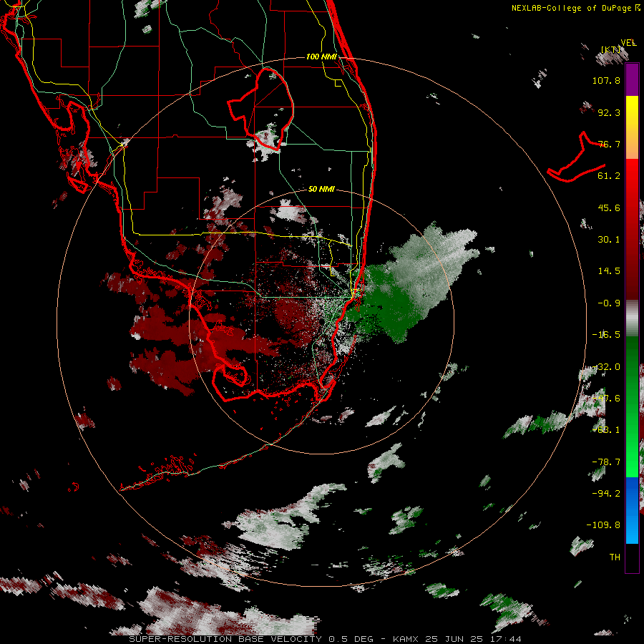Select the -0.9 scale value
The height and width of the screenshot is (644, 644).
coord(609,303)
